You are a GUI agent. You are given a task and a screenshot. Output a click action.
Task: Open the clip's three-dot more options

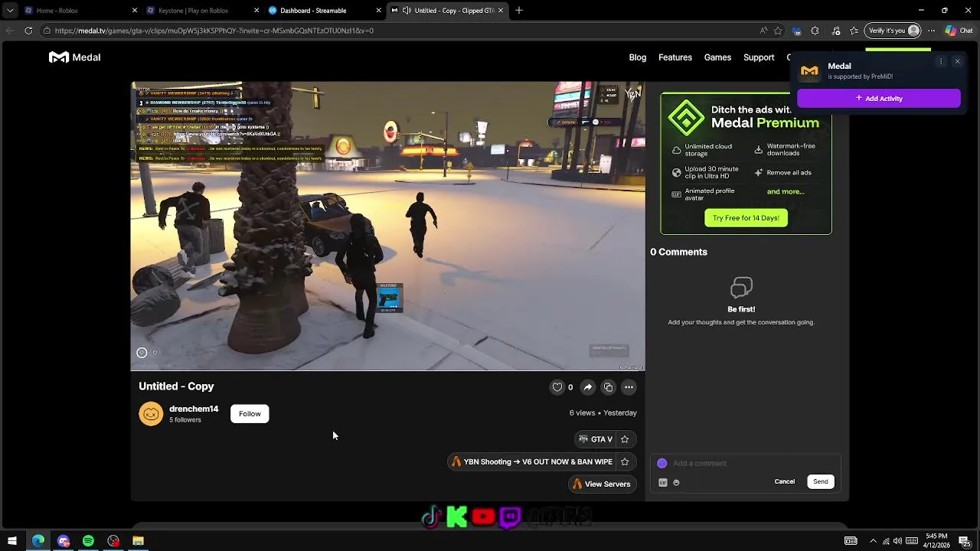[x=629, y=387]
